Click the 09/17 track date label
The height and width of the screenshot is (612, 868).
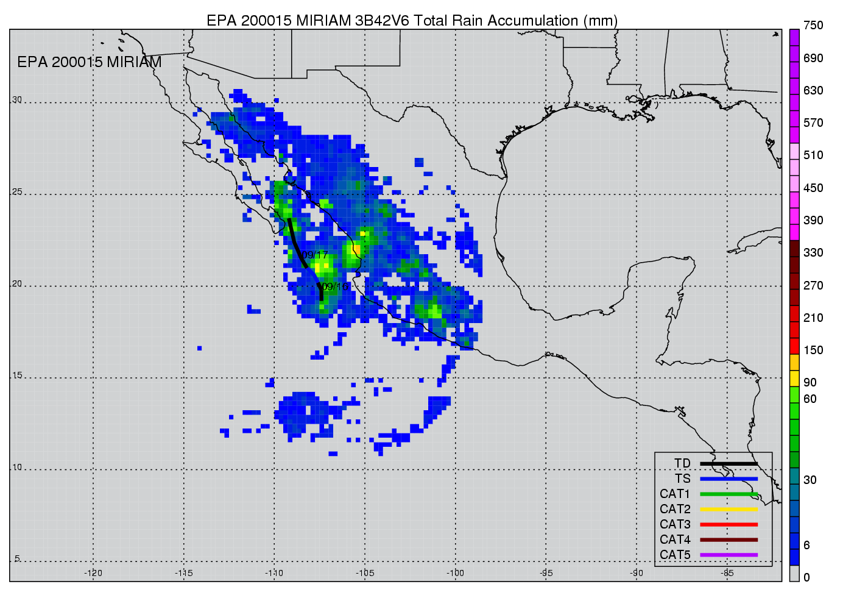click(315, 255)
